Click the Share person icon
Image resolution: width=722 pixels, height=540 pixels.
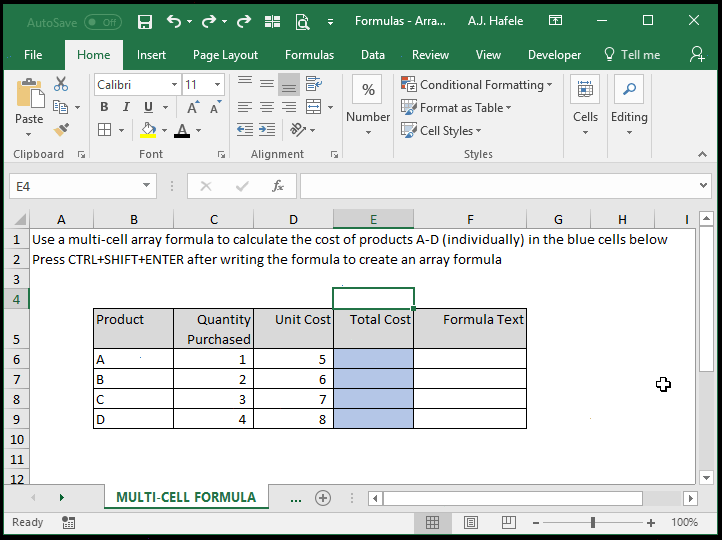coord(697,54)
